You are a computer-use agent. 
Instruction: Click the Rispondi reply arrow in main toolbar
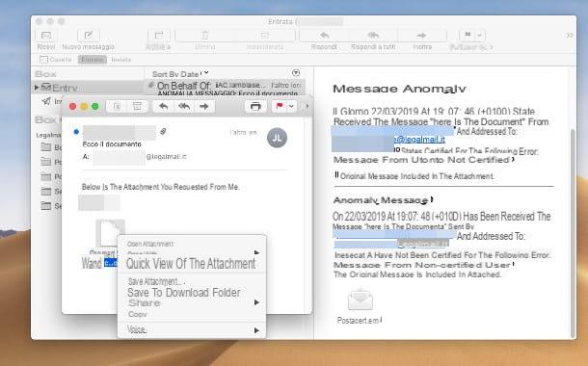[x=324, y=36]
